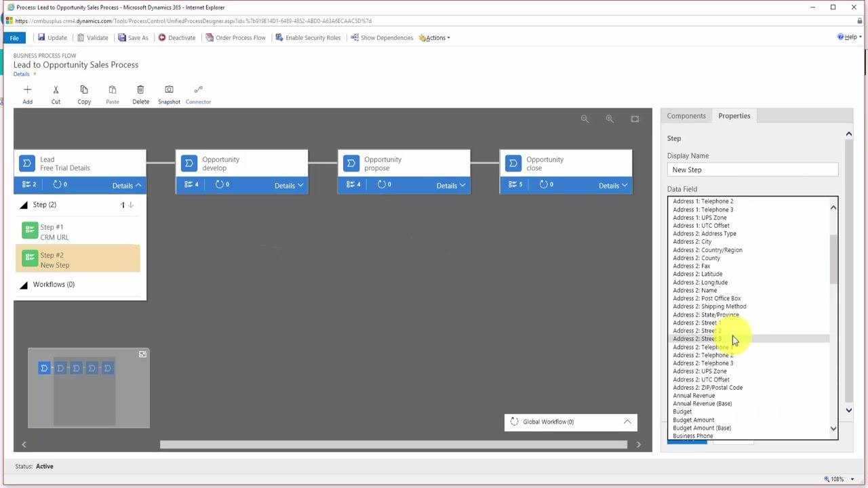Open the Help dropdown

[x=850, y=37]
